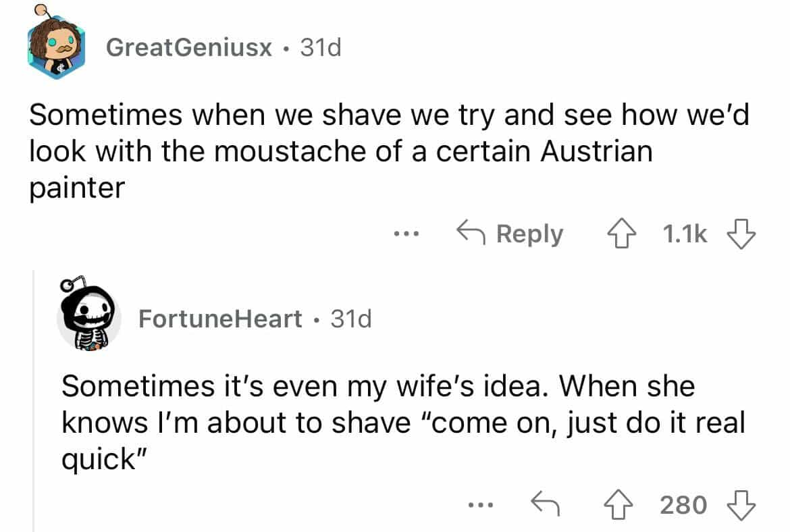The image size is (790, 532).
Task: Collapse the reply thread using the vertical line
Action: [34, 405]
